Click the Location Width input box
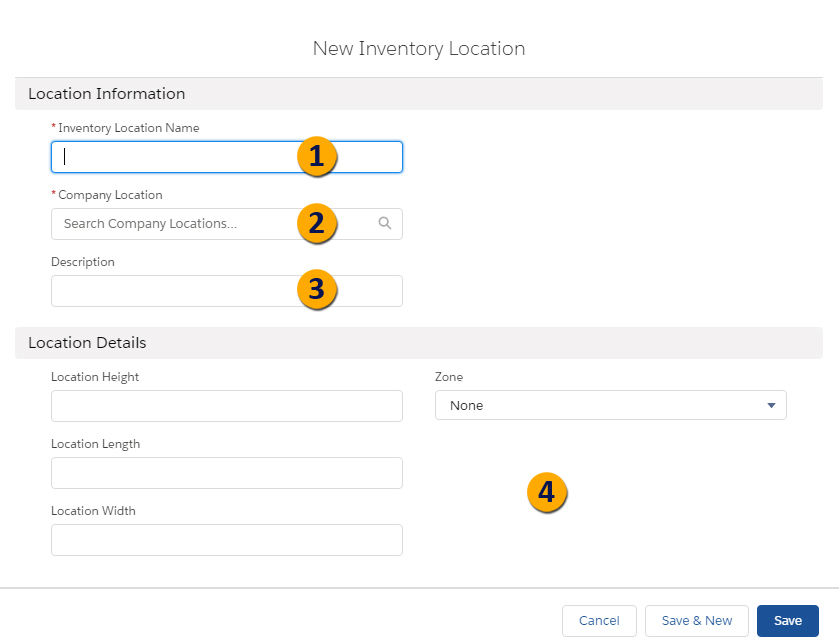839x644 pixels. pos(226,540)
